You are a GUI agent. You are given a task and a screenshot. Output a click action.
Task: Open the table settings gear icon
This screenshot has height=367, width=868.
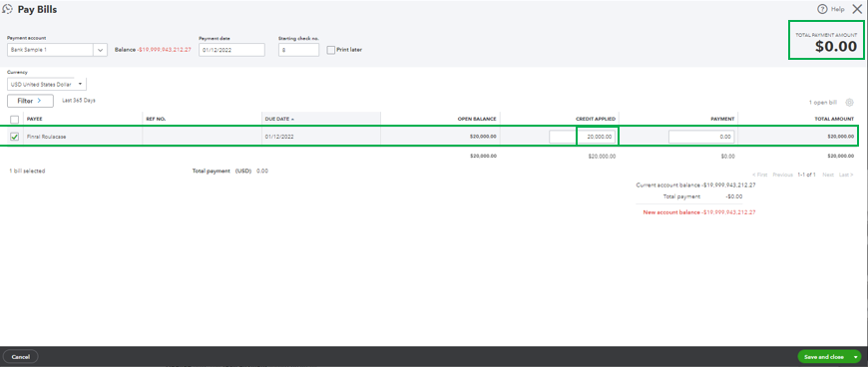click(x=850, y=103)
